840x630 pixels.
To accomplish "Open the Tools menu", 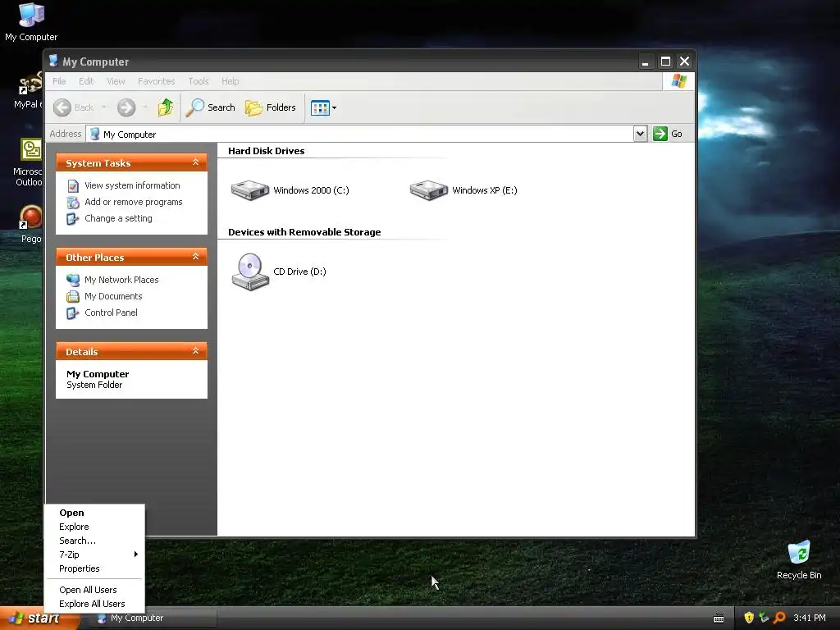I will [x=199, y=81].
